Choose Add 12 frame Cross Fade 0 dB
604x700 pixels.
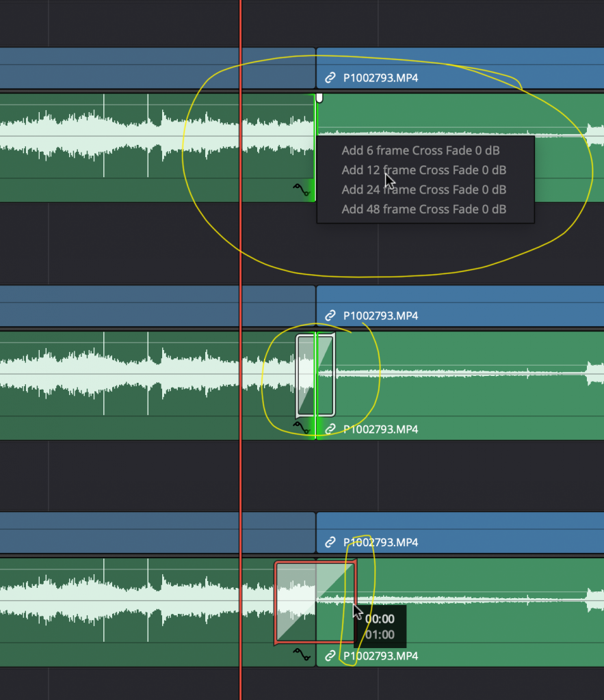click(x=423, y=170)
